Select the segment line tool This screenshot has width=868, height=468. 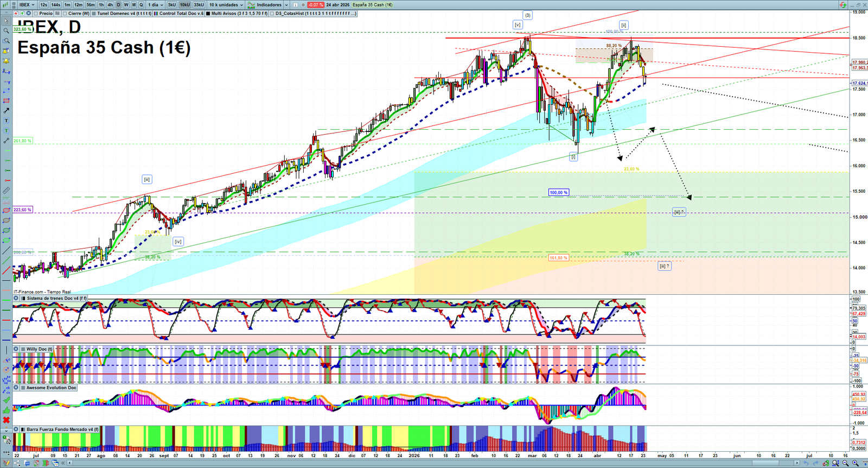[6, 141]
